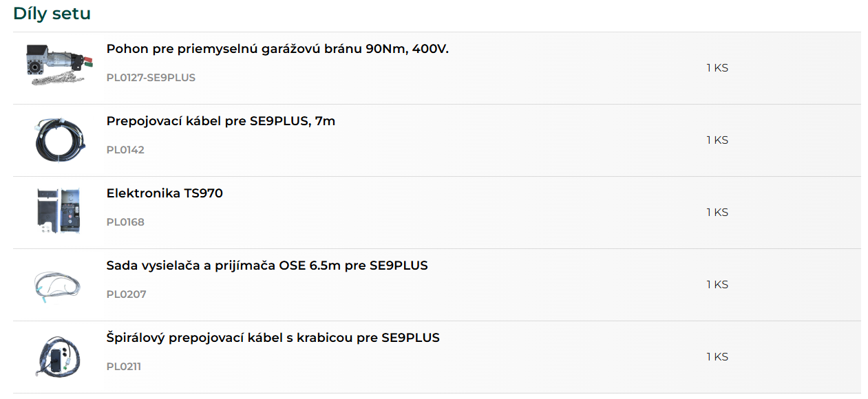Click the Díly setu heading
The width and height of the screenshot is (868, 399).
(52, 13)
